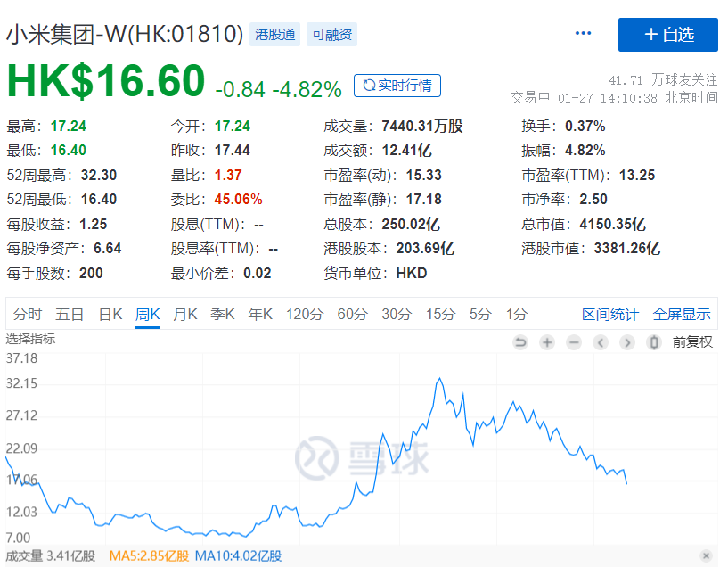Click the latest point of the chart line
The height and width of the screenshot is (567, 728).
(626, 484)
